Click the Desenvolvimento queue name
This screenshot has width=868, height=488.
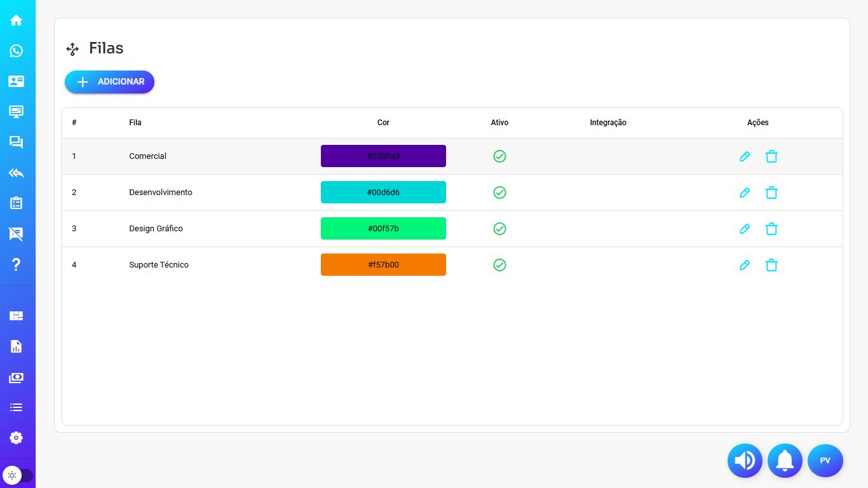coord(161,193)
